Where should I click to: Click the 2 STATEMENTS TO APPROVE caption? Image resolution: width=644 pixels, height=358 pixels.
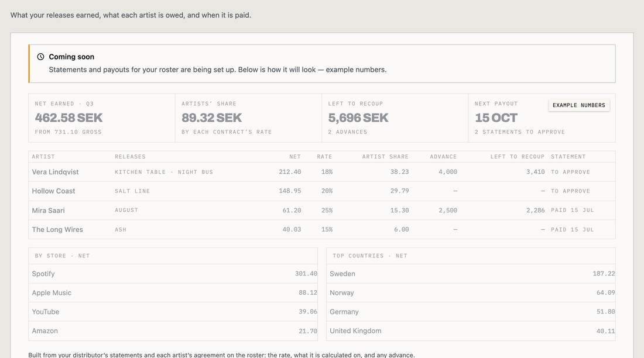click(520, 132)
